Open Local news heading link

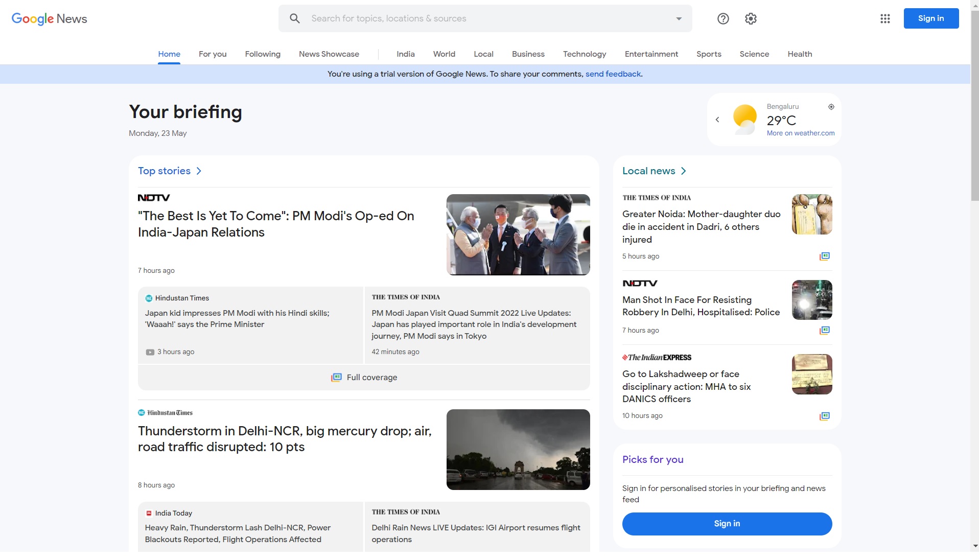tap(649, 171)
